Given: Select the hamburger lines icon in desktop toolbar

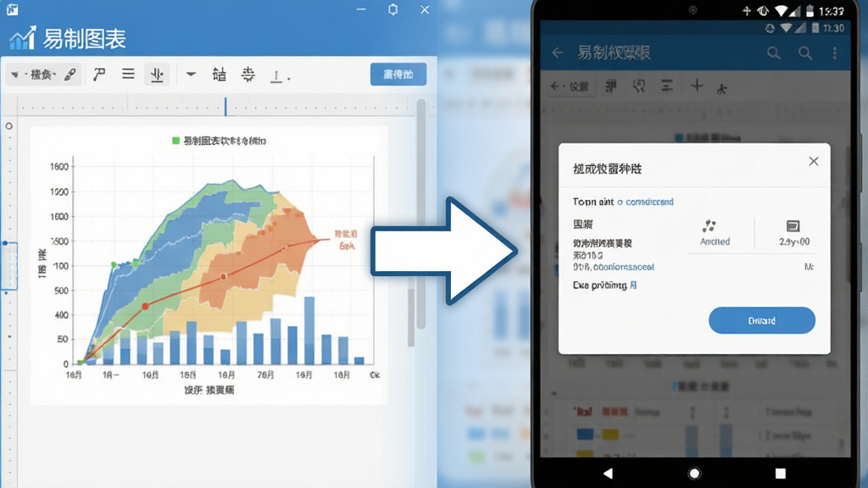Looking at the screenshot, I should (x=129, y=74).
